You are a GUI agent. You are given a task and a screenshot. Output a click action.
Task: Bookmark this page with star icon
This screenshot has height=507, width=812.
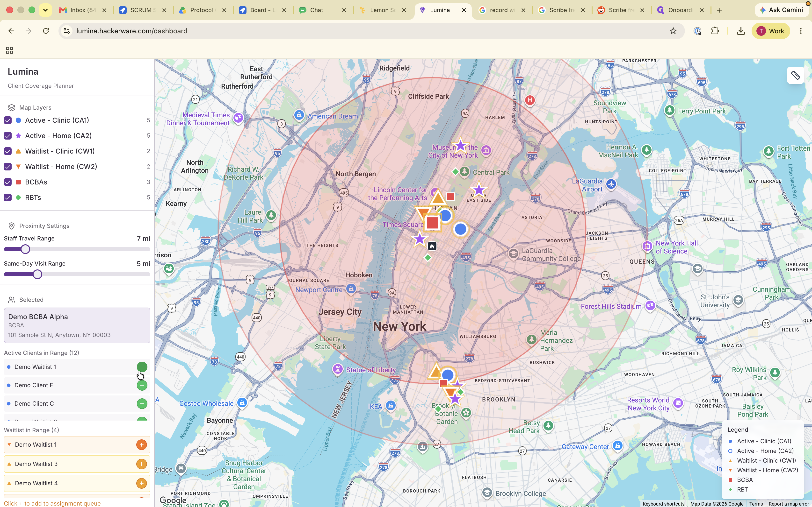pos(673,31)
